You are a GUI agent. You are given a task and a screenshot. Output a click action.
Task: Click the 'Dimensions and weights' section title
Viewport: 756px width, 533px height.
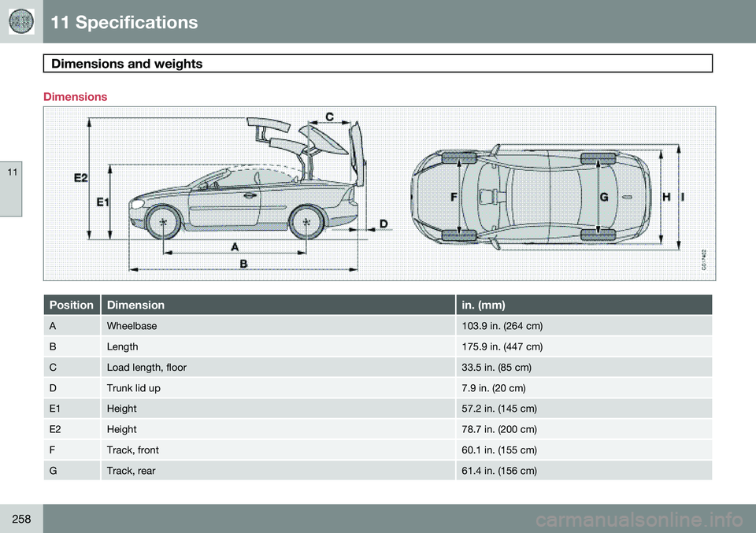click(x=127, y=64)
